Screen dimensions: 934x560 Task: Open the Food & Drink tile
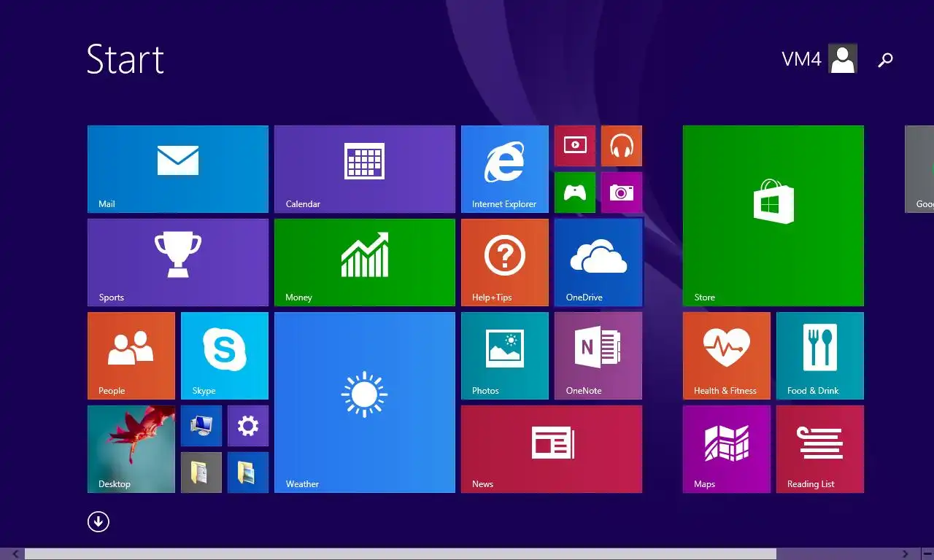tap(820, 356)
